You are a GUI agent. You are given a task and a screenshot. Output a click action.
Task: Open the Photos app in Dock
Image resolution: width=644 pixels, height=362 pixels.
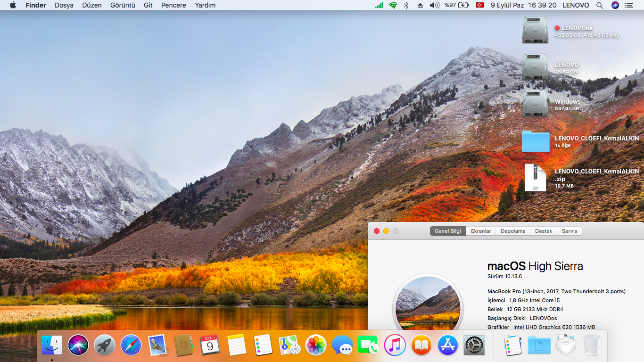tap(316, 346)
